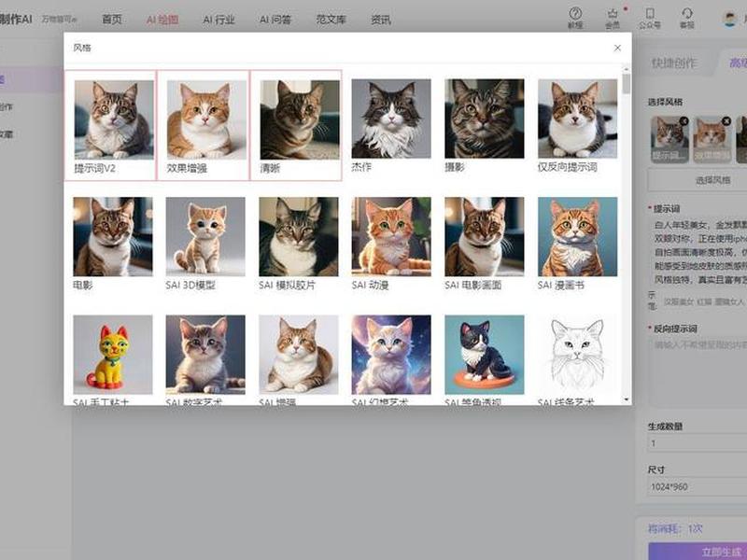
Task: Choose the galaxy fantasy cat style thumbnail
Action: (x=391, y=355)
